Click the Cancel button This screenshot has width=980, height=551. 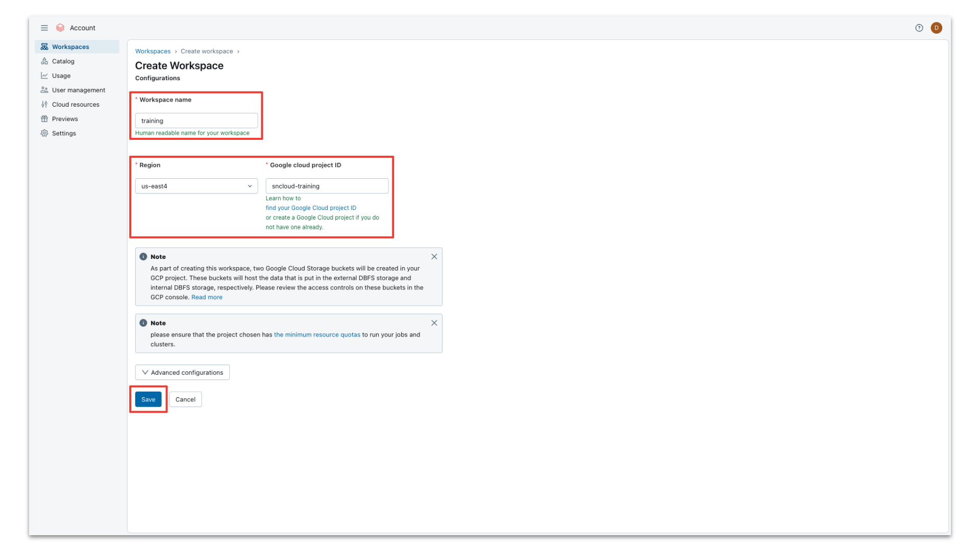click(x=185, y=399)
